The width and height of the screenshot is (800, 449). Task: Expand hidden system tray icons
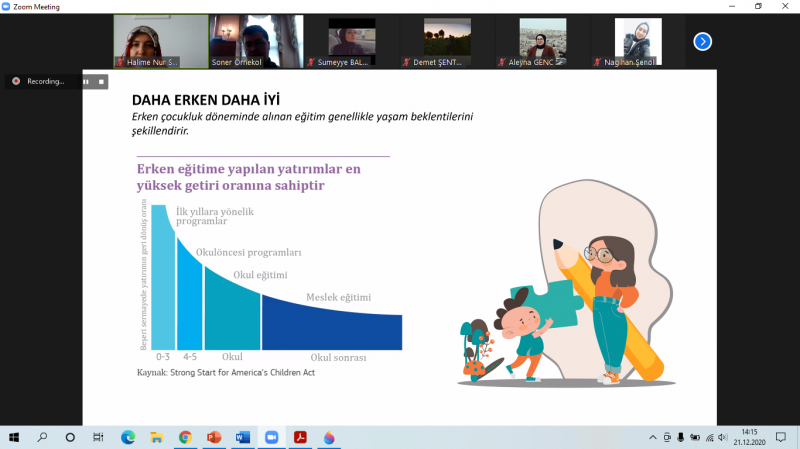pos(653,437)
